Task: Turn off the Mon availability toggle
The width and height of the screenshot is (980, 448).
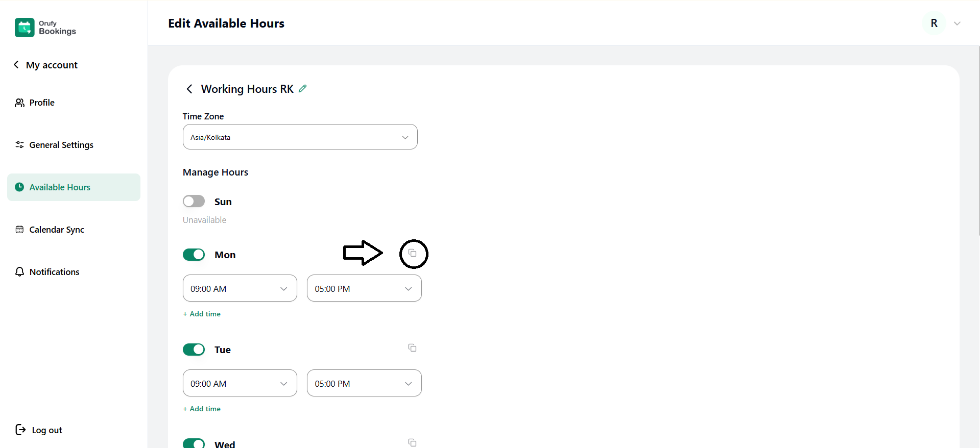Action: 194,255
